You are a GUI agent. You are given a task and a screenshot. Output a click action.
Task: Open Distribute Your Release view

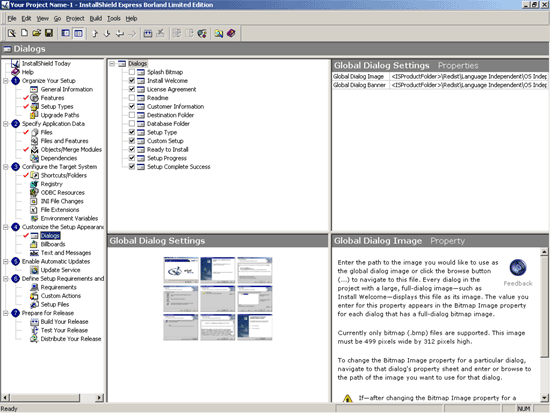pyautogui.click(x=71, y=339)
